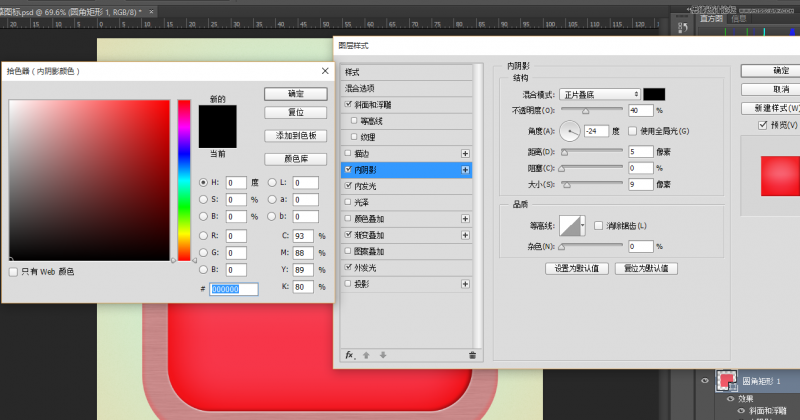This screenshot has width=800, height=420.
Task: Enable 光泽 checkbox
Action: coord(348,202)
